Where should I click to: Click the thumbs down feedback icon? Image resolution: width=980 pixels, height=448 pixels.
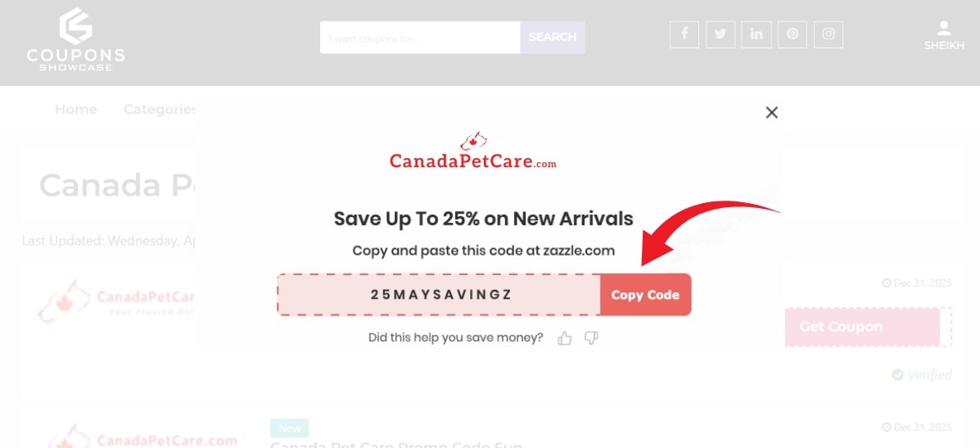tap(591, 338)
